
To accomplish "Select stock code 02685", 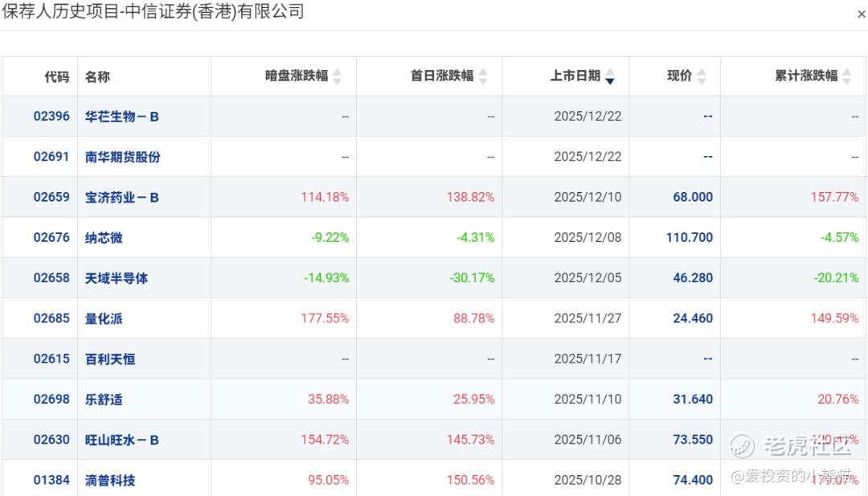I will tap(51, 318).
